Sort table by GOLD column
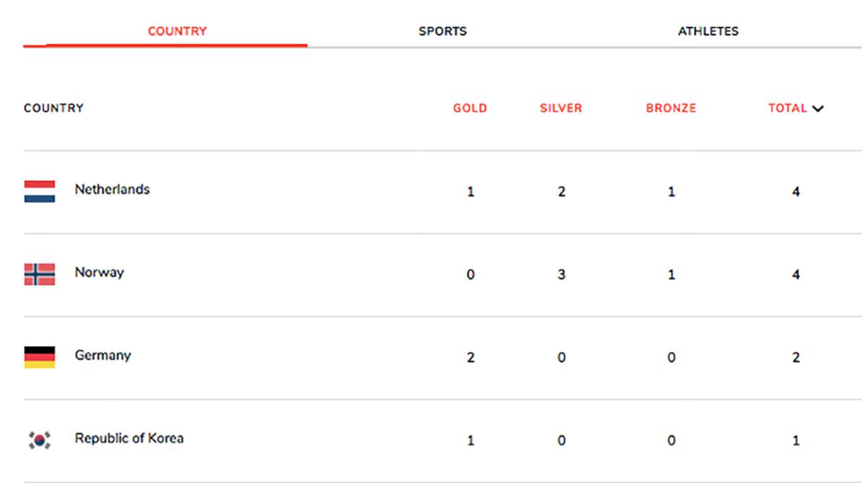The image size is (868, 483). (x=470, y=108)
